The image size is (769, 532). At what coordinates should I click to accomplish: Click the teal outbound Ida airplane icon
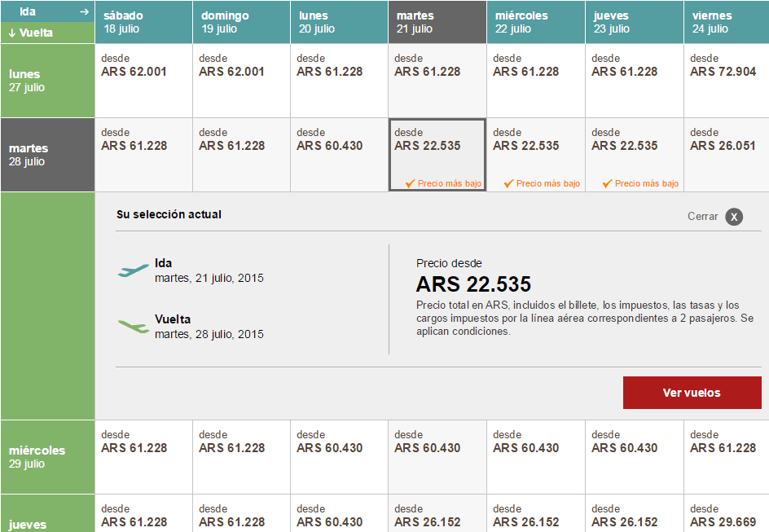point(133,270)
